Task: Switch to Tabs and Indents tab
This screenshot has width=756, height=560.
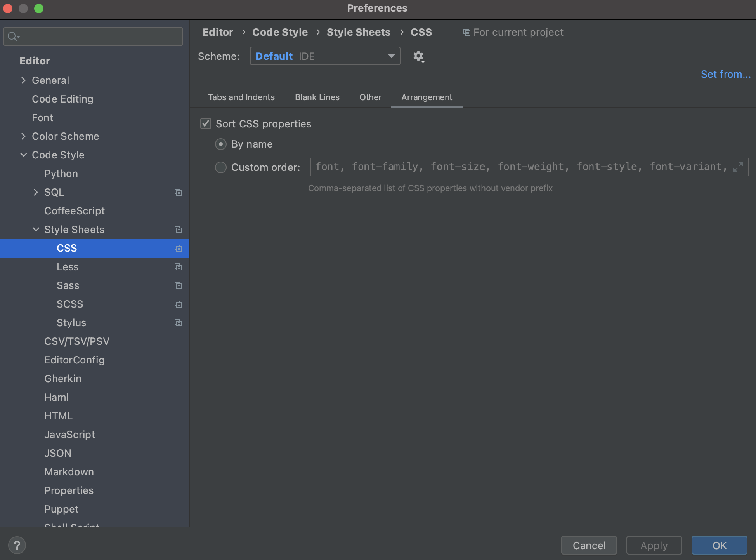Action: tap(241, 97)
